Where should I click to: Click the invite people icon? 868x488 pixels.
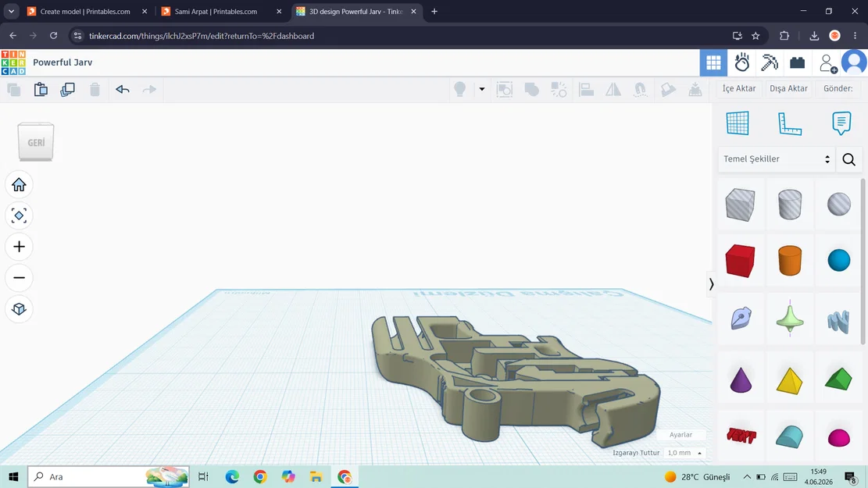tap(827, 63)
